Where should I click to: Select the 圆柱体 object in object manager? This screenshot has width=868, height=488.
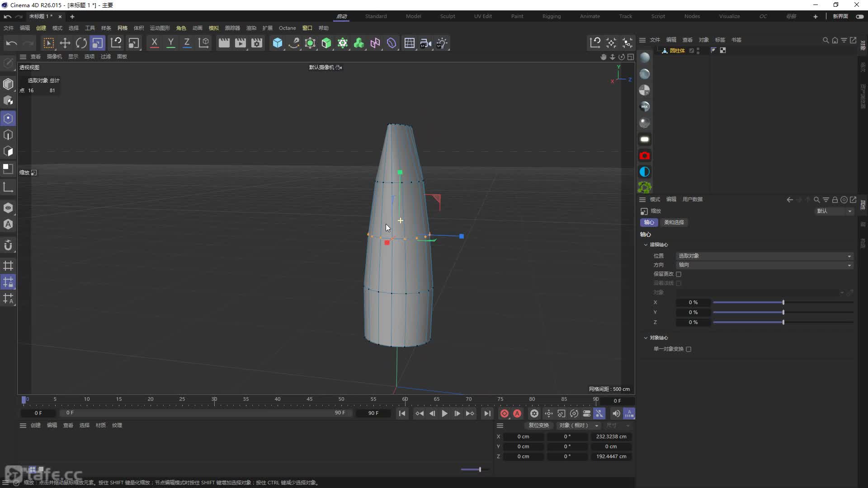[677, 51]
